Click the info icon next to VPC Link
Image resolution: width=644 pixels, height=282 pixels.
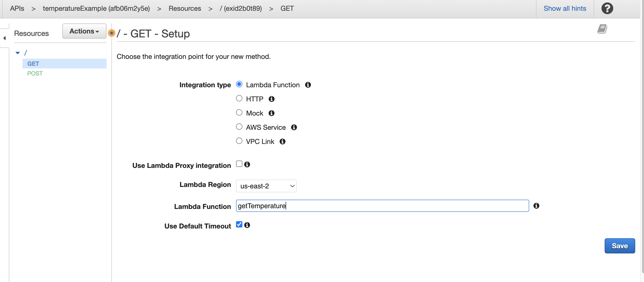pos(282,141)
